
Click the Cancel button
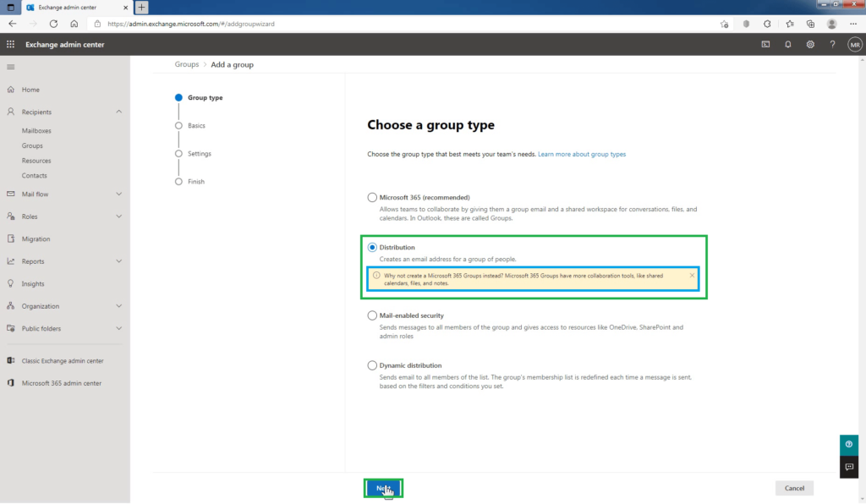794,488
